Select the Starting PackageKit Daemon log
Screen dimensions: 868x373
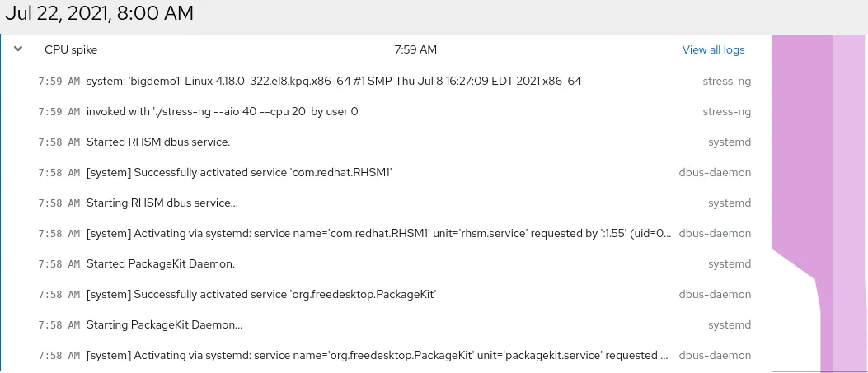164,324
